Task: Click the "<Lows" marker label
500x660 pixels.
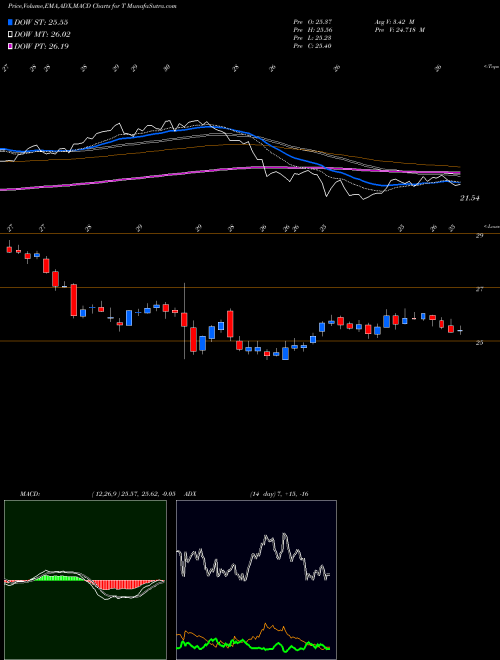Action: tap(491, 226)
